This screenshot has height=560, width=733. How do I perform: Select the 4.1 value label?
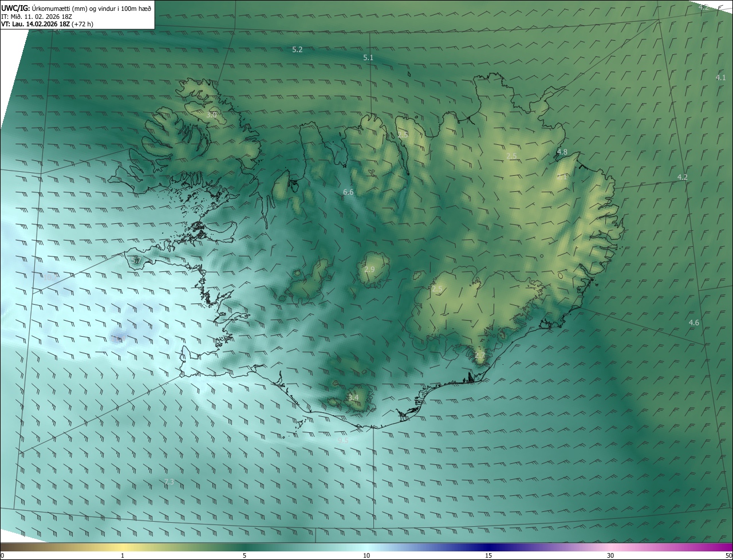tap(721, 77)
